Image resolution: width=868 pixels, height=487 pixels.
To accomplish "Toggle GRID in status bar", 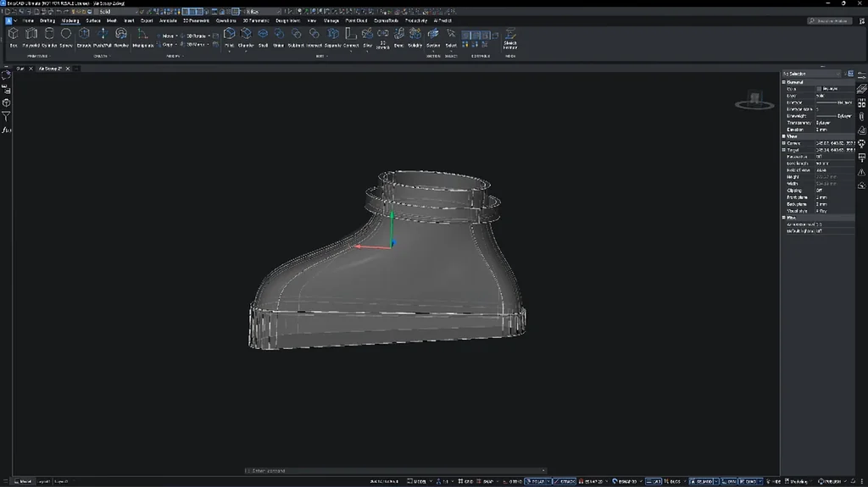I will pos(465,481).
